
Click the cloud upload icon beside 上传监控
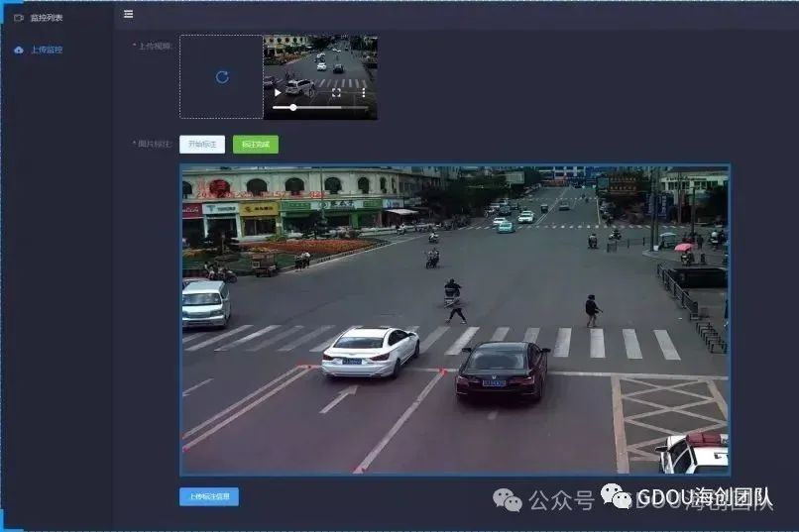[19, 50]
